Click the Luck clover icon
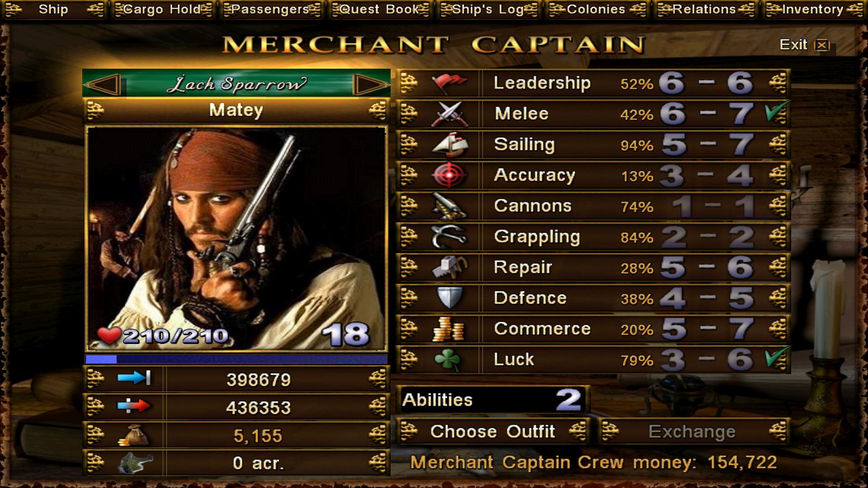Viewport: 868px width, 488px height. [448, 360]
